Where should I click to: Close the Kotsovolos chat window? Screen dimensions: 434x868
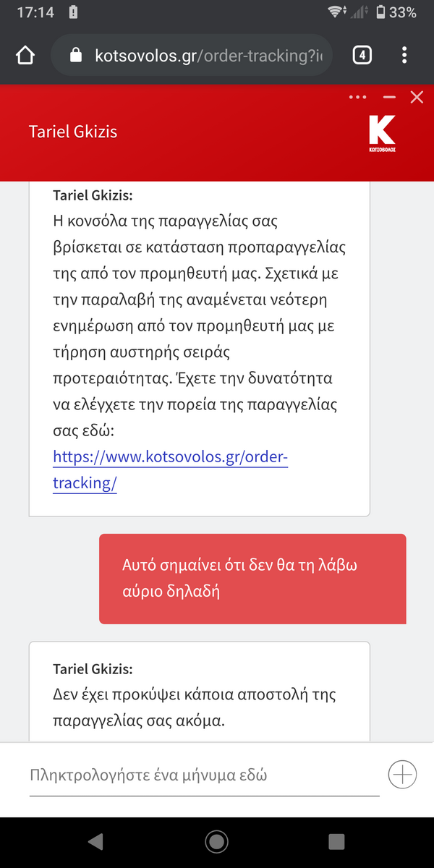point(417,97)
